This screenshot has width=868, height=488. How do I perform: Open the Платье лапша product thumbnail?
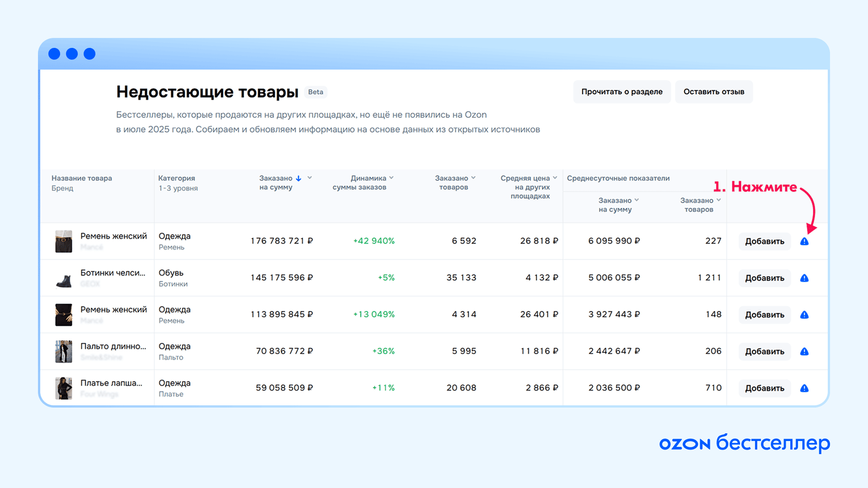[x=64, y=388]
